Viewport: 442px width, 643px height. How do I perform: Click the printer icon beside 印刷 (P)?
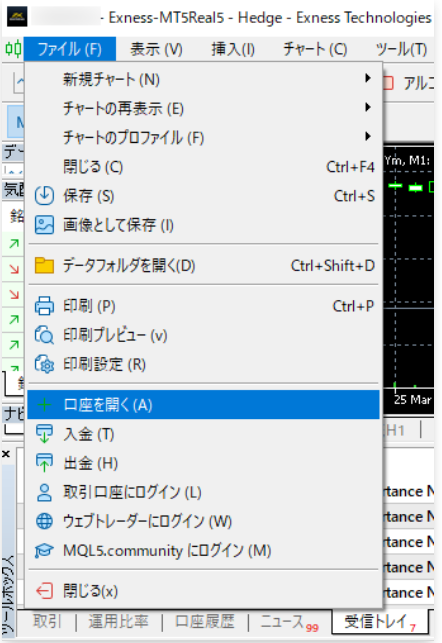point(44,306)
